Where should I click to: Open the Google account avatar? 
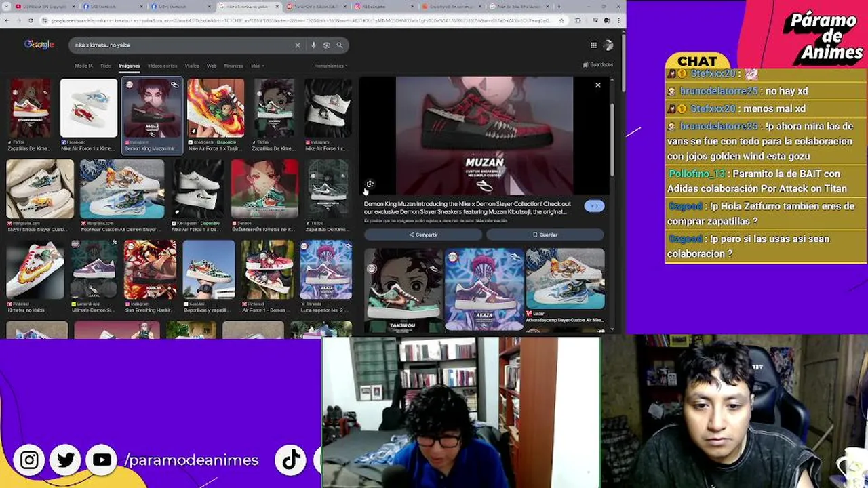pos(608,45)
